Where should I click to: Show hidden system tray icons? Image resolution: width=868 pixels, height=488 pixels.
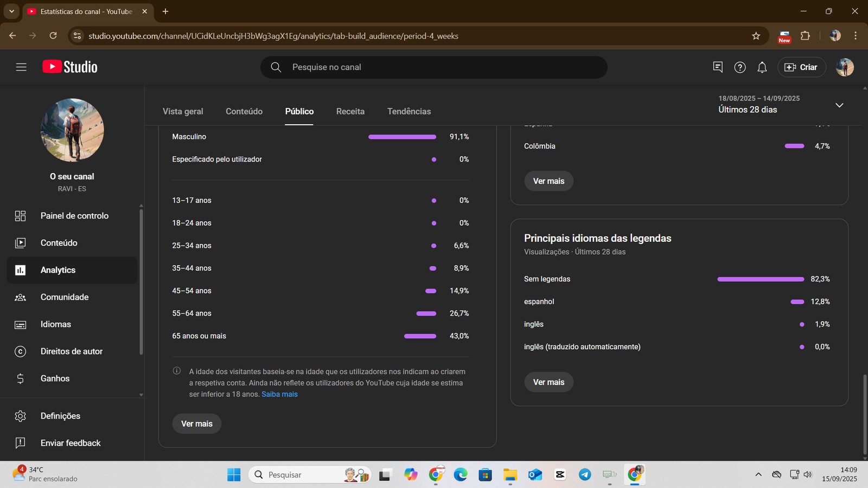758,475
